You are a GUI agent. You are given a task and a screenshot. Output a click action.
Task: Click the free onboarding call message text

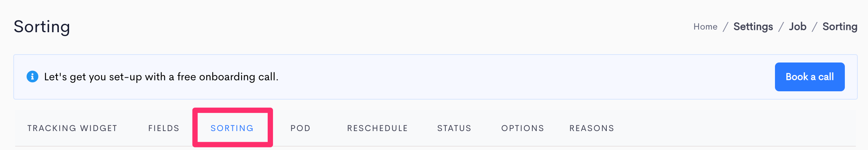pos(161,77)
